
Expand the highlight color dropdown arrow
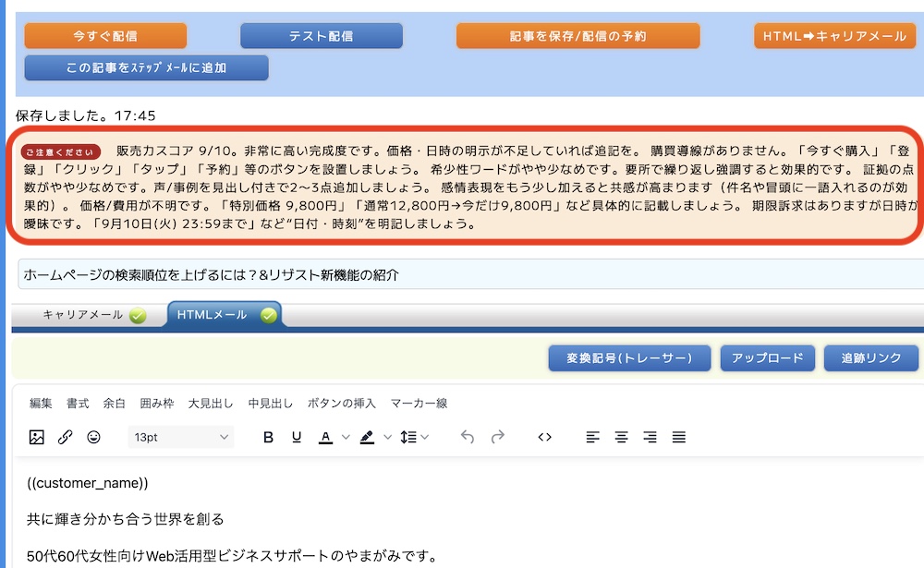click(388, 438)
